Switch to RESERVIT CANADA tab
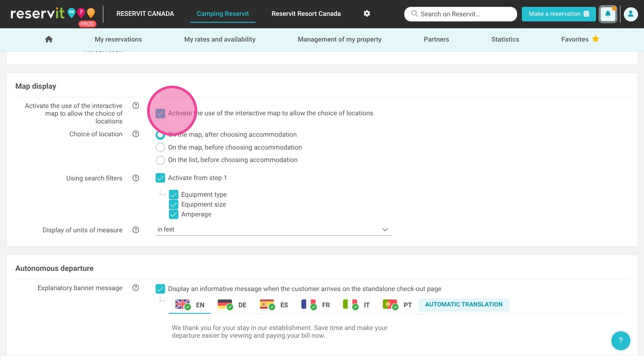The height and width of the screenshot is (360, 644). point(145,14)
